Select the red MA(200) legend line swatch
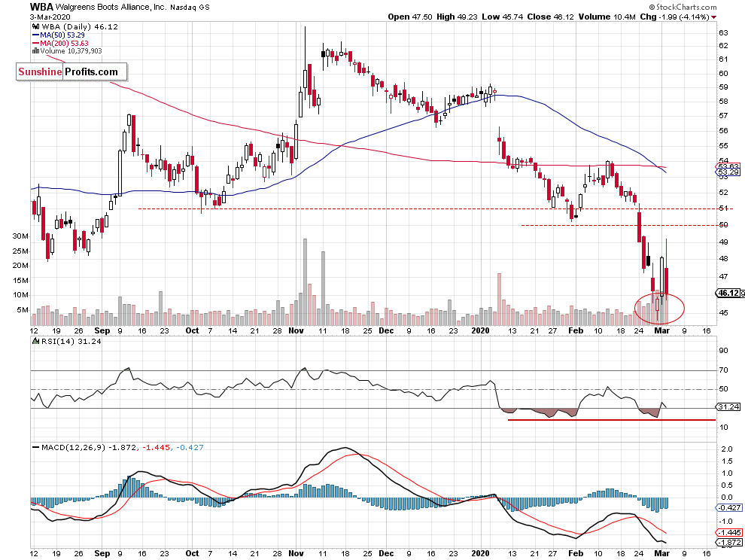745x560 pixels. pyautogui.click(x=35, y=43)
